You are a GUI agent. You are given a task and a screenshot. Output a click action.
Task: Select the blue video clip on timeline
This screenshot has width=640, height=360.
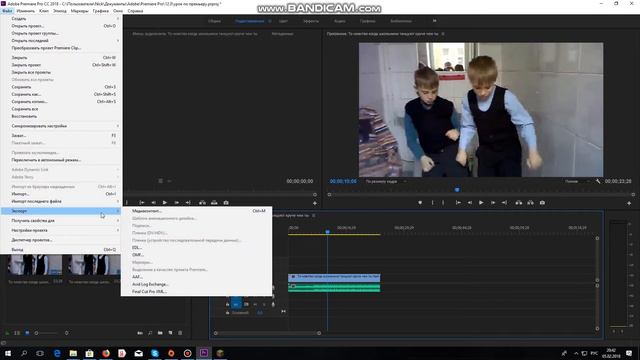pyautogui.click(x=334, y=278)
